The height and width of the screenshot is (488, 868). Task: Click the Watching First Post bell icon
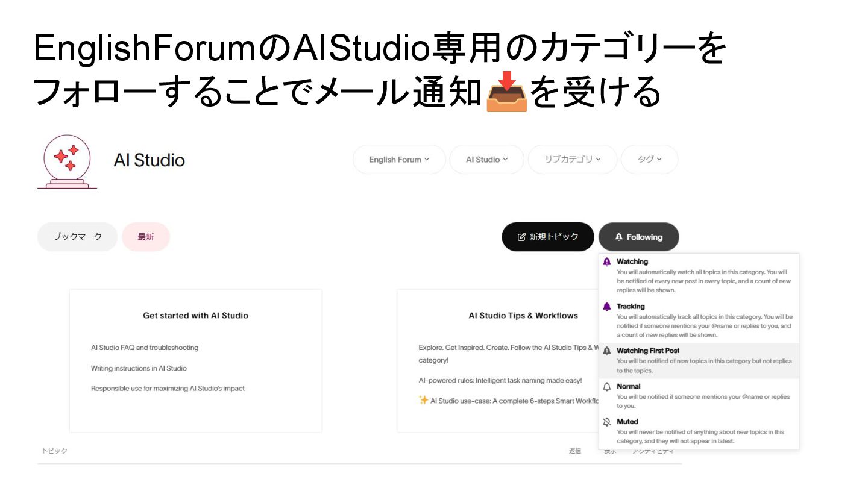pyautogui.click(x=607, y=351)
